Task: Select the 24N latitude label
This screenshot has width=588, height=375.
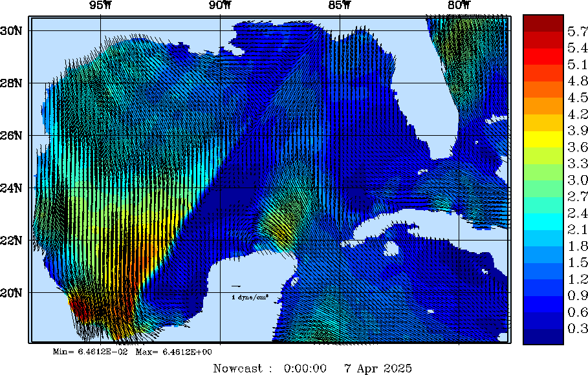Action: tap(11, 188)
